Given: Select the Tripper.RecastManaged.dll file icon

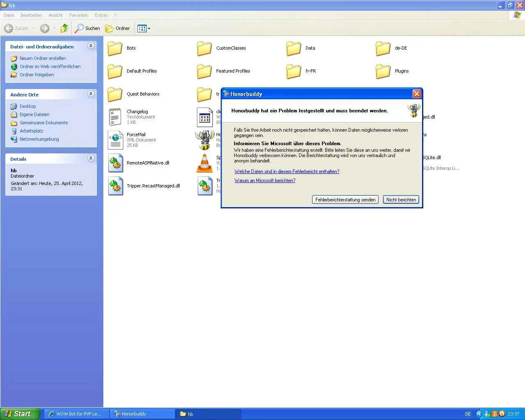Looking at the screenshot, I should 115,186.
